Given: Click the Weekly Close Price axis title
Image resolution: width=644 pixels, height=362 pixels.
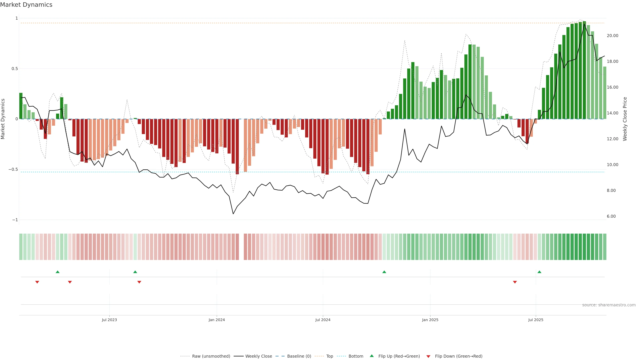Looking at the screenshot, I should click(625, 119).
